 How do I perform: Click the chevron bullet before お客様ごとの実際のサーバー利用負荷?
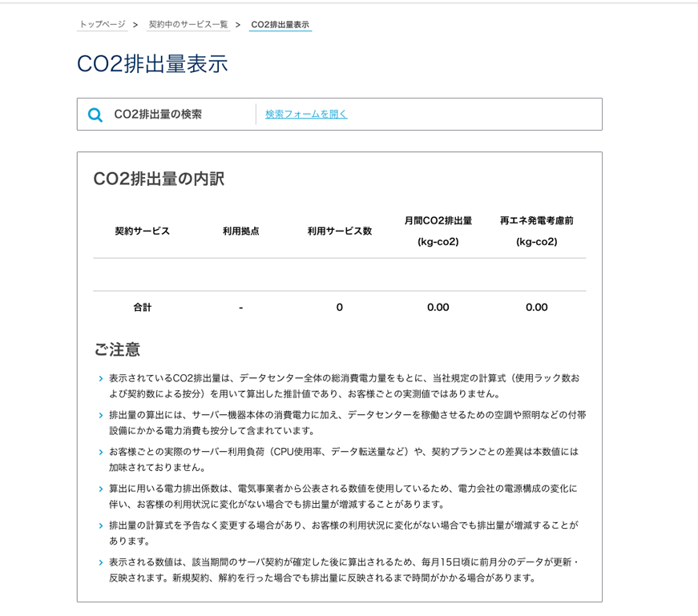[101, 453]
